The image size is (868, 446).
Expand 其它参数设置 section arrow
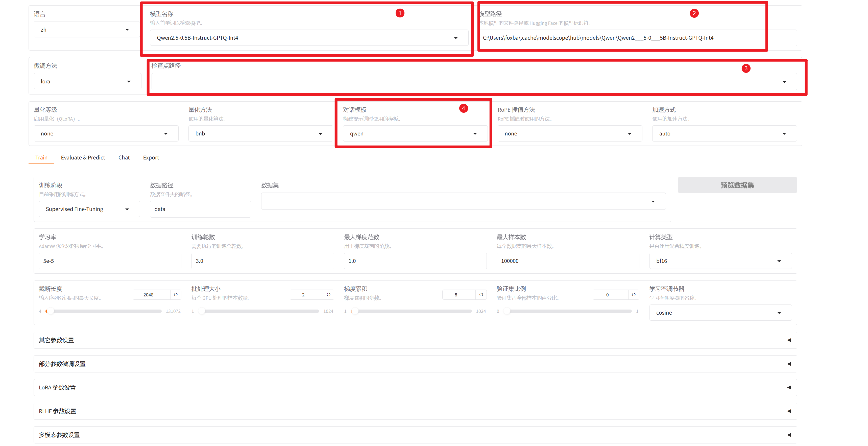[x=789, y=340]
